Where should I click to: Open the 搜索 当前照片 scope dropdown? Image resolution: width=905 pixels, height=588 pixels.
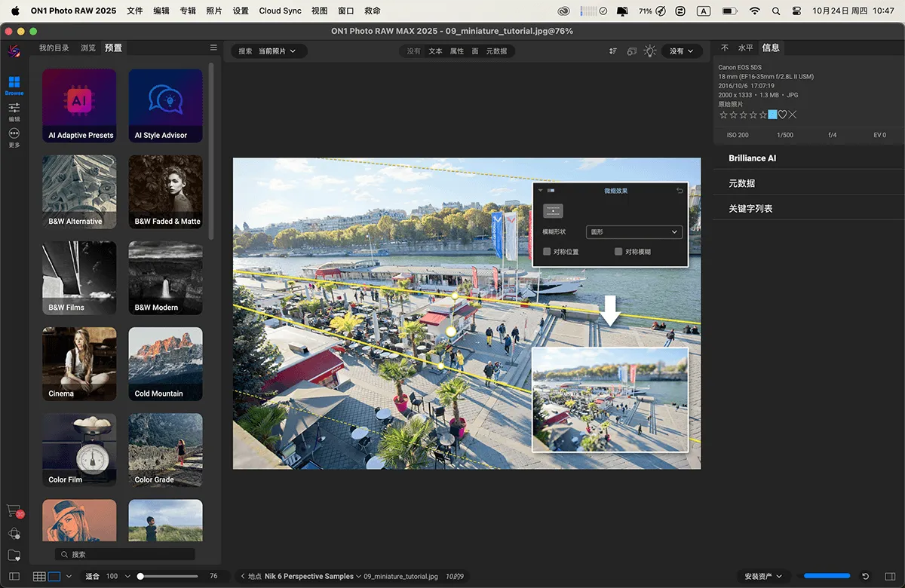(x=268, y=51)
